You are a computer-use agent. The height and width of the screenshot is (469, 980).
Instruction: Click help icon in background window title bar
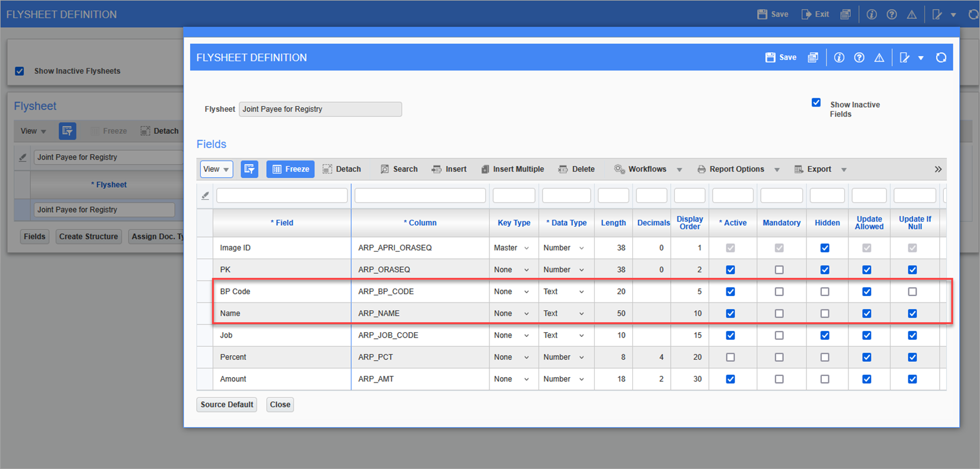pos(892,14)
